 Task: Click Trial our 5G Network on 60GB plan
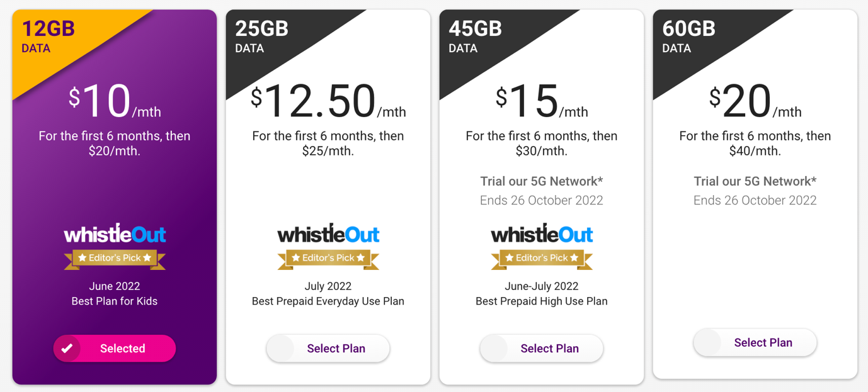[755, 182]
